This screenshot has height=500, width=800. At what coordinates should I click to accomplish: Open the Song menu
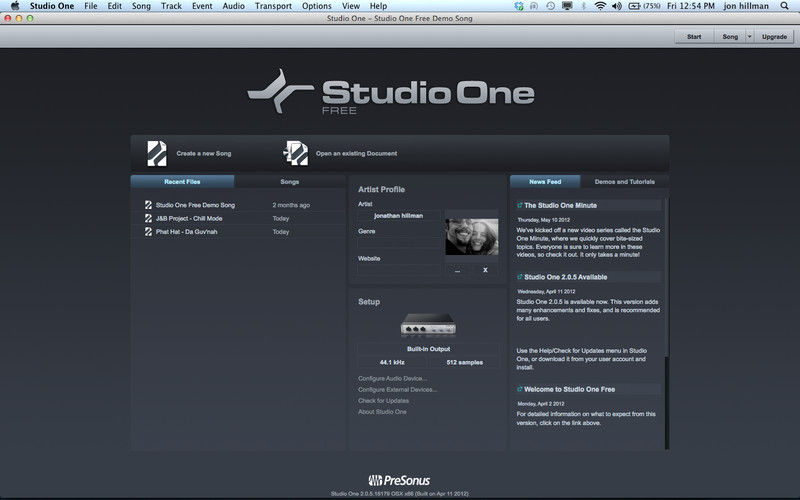point(141,6)
